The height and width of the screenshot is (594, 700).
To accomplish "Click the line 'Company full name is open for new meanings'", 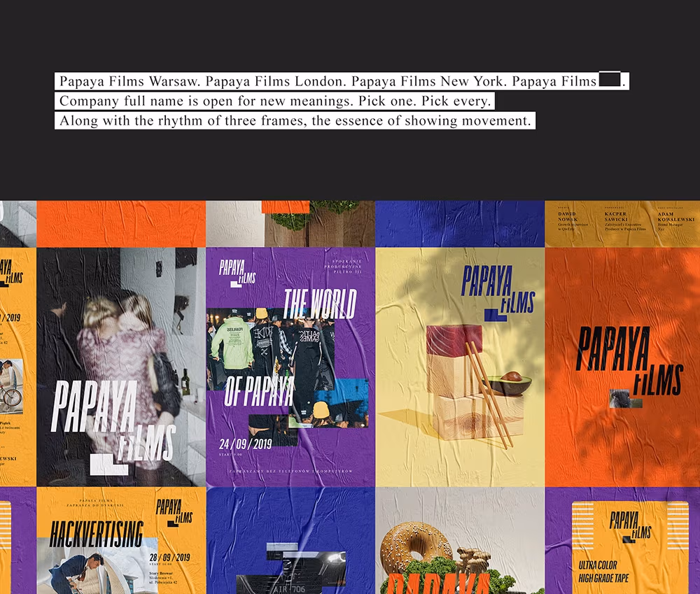I will click(274, 101).
